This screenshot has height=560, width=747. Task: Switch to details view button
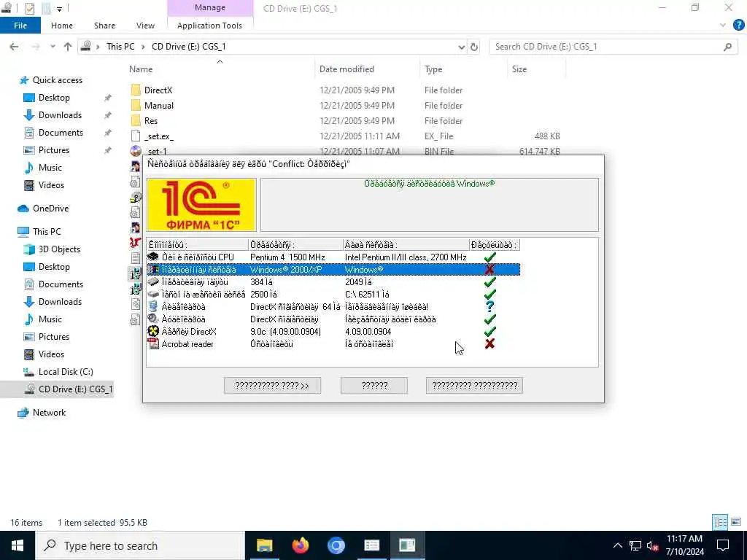pyautogui.click(x=720, y=522)
